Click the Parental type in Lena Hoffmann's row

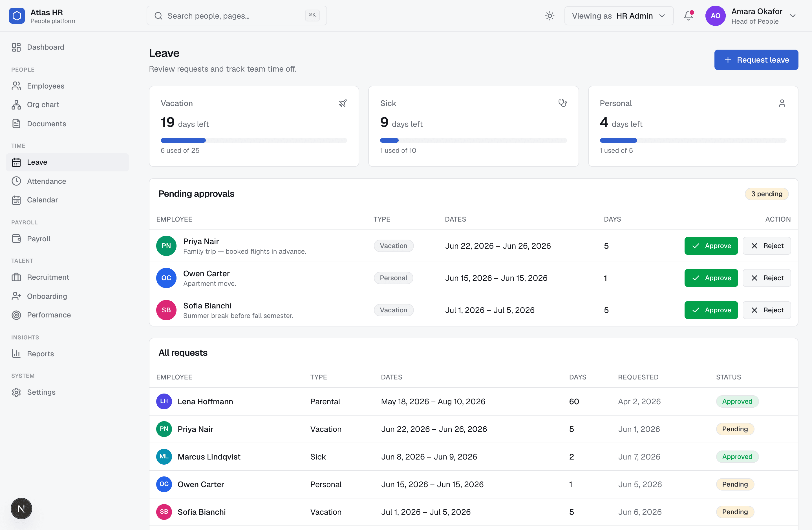click(325, 401)
